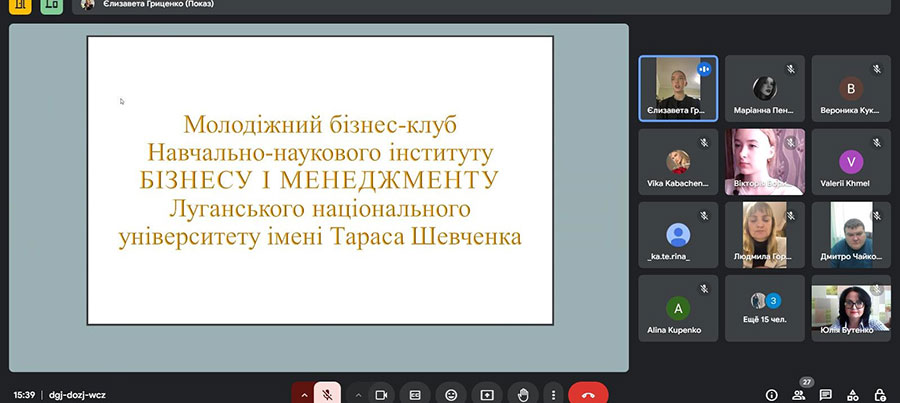The height and width of the screenshot is (403, 900).
Task: Select Єлизавета Гр... speaking video tile
Action: 678,88
